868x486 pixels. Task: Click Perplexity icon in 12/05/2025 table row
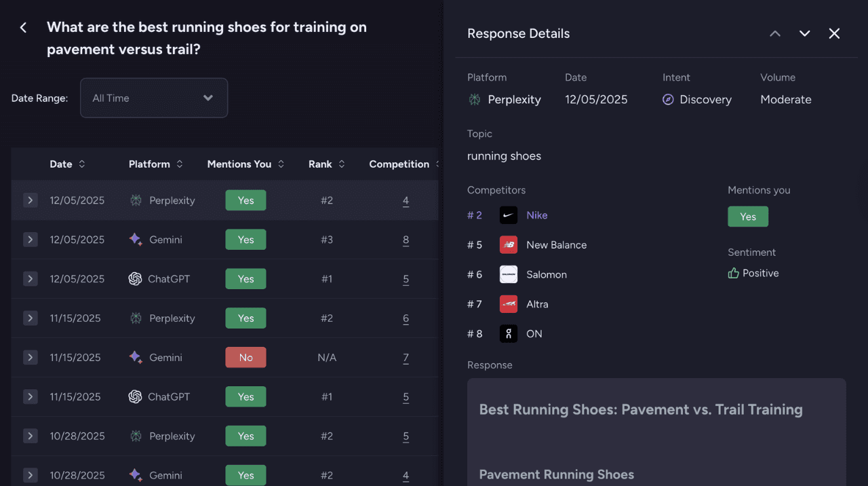pos(136,200)
